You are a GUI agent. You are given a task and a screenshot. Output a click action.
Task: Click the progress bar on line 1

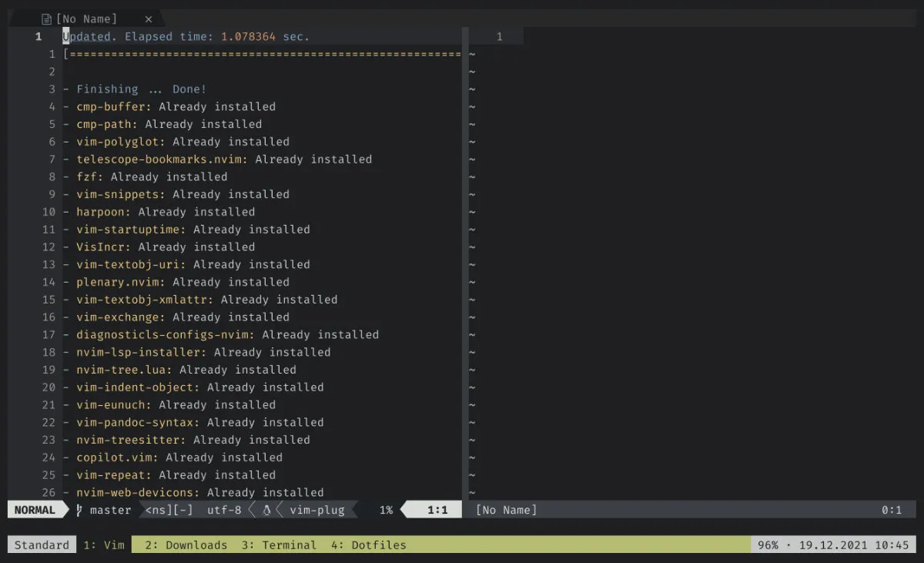pyautogui.click(x=262, y=54)
